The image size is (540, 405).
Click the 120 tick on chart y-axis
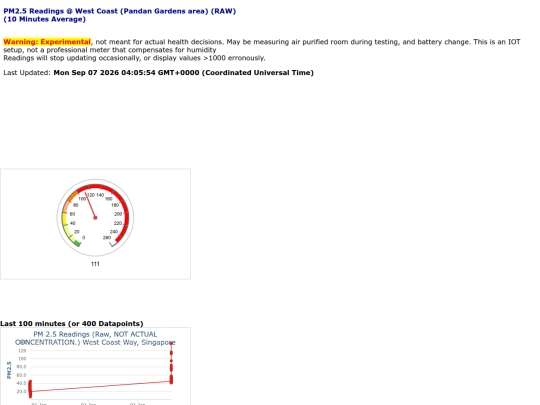coord(22,351)
